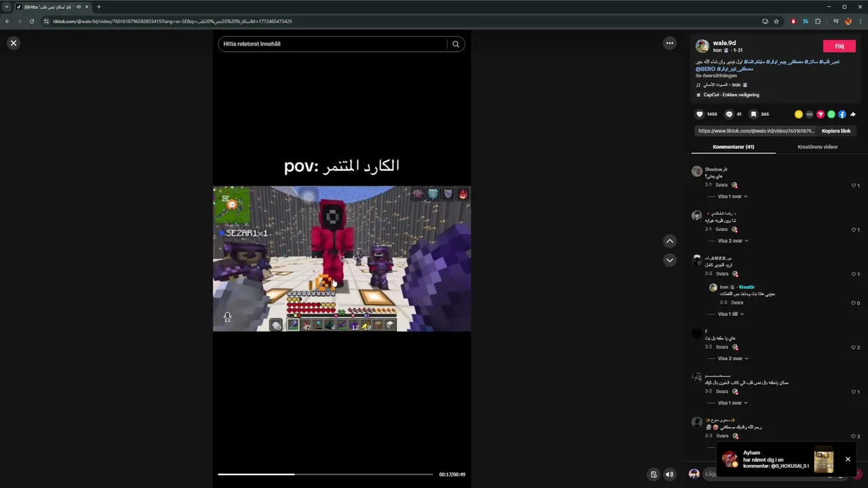Share to WhatsApp
Image resolution: width=868 pixels, height=488 pixels.
(x=831, y=115)
